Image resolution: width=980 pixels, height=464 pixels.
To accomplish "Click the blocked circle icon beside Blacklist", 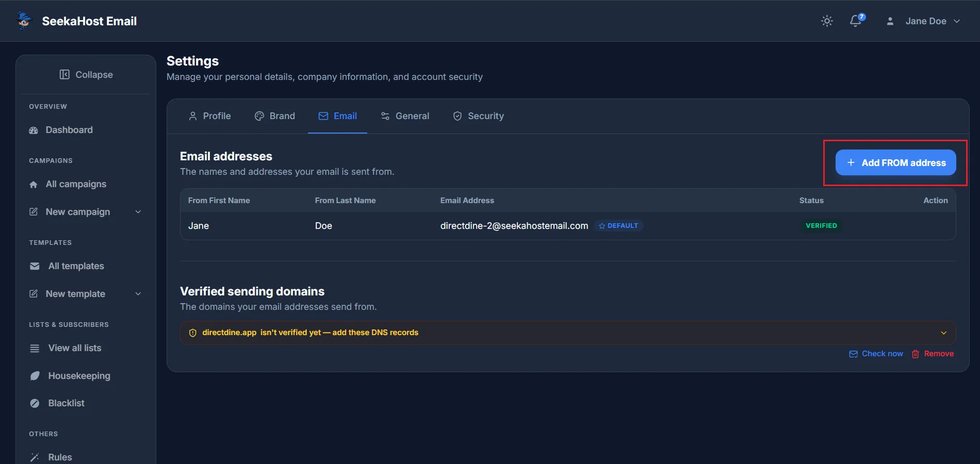I will tap(35, 403).
